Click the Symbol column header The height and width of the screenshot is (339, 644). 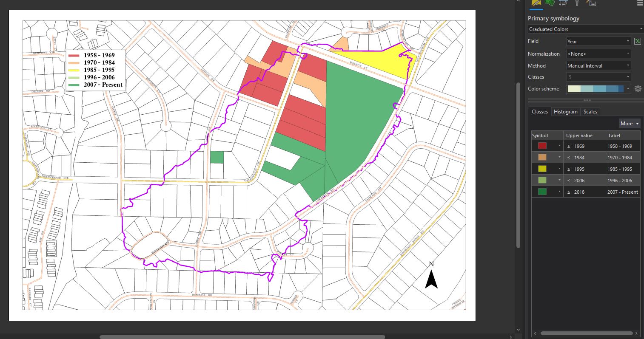tap(547, 136)
